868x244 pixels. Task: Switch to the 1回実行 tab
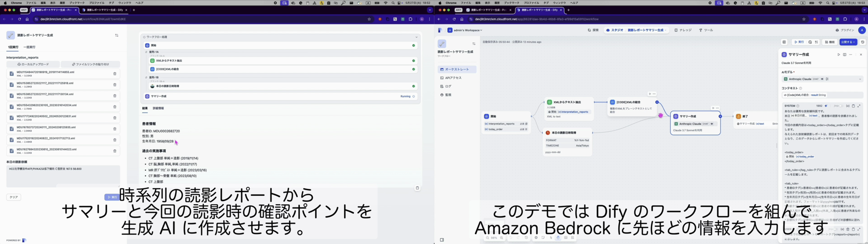[x=13, y=47]
